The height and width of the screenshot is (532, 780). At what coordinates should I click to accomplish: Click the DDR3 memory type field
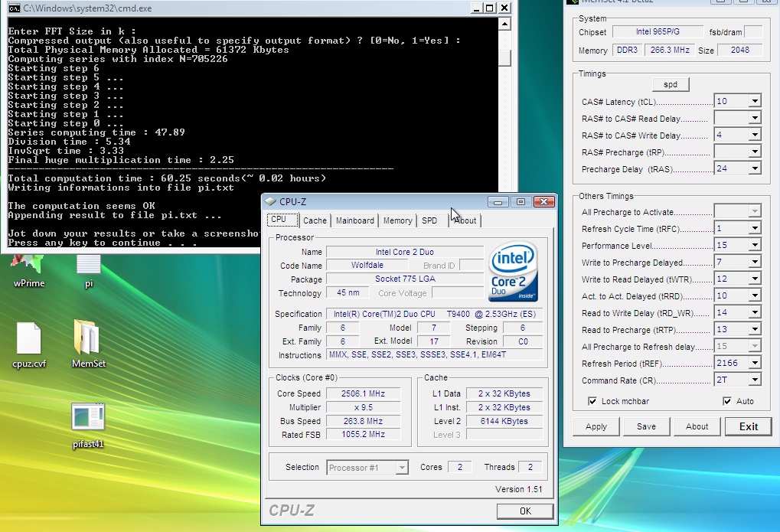(627, 51)
